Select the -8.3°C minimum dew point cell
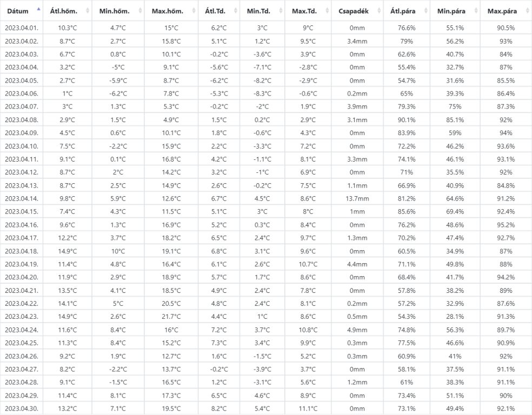The height and width of the screenshot is (415, 532). (x=262, y=93)
